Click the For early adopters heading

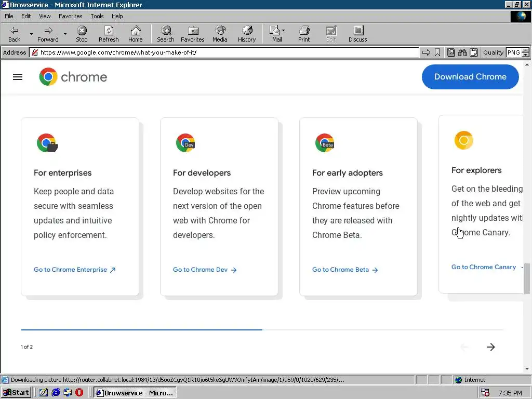[348, 172]
